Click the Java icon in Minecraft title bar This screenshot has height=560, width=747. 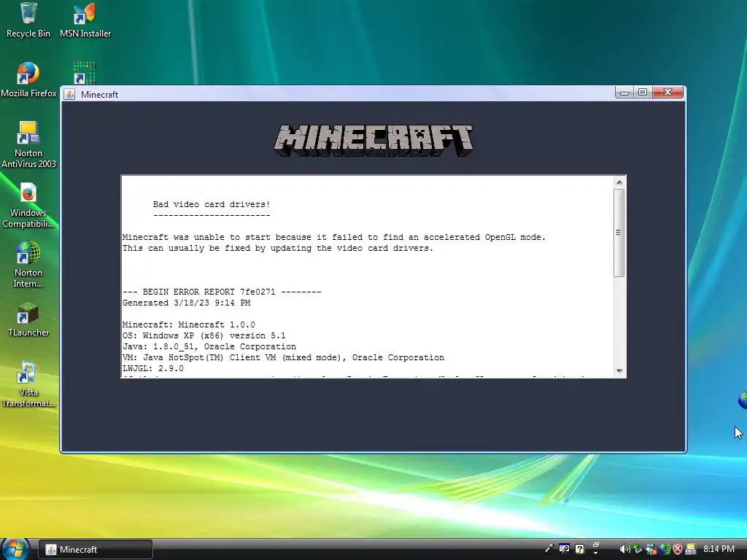tap(69, 94)
